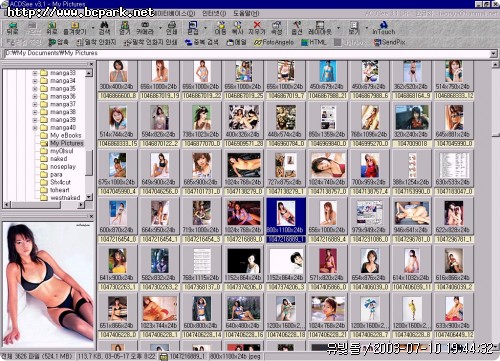Click the Print (인쇄) toolbar icon
Screen dimensions: 500x361
tap(172, 28)
